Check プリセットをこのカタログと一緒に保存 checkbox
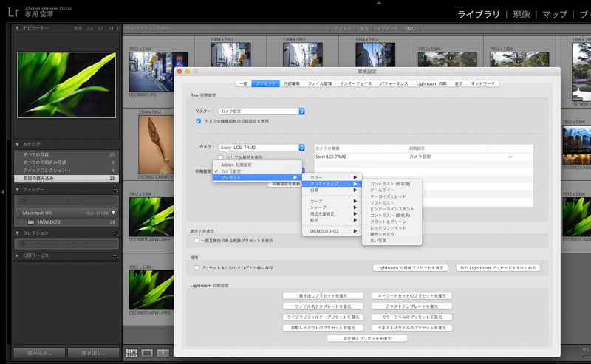This screenshot has width=591, height=364. click(x=197, y=268)
